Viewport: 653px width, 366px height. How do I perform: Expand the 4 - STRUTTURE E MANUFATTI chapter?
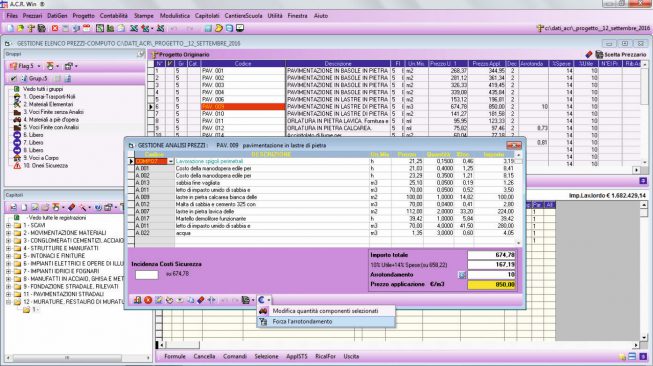(x=8, y=248)
